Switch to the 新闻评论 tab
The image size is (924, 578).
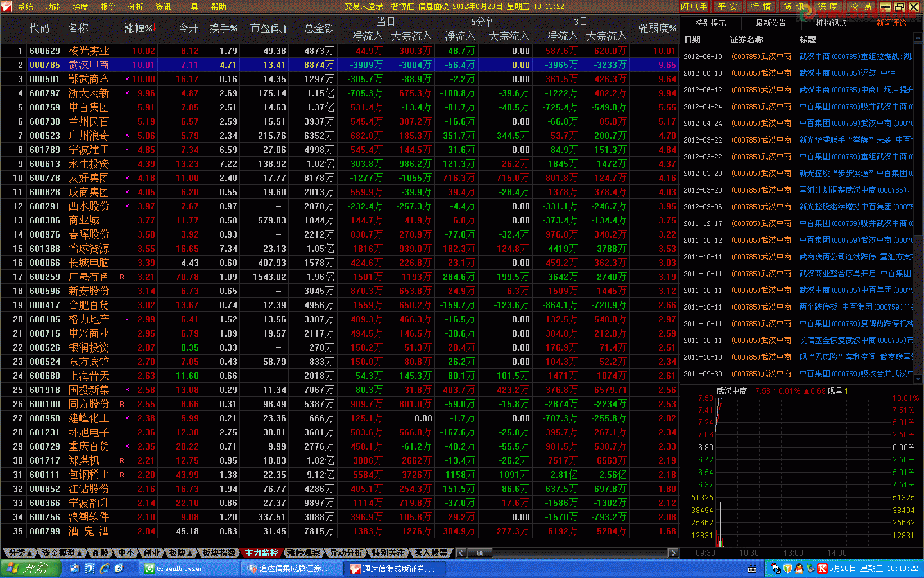click(x=891, y=22)
